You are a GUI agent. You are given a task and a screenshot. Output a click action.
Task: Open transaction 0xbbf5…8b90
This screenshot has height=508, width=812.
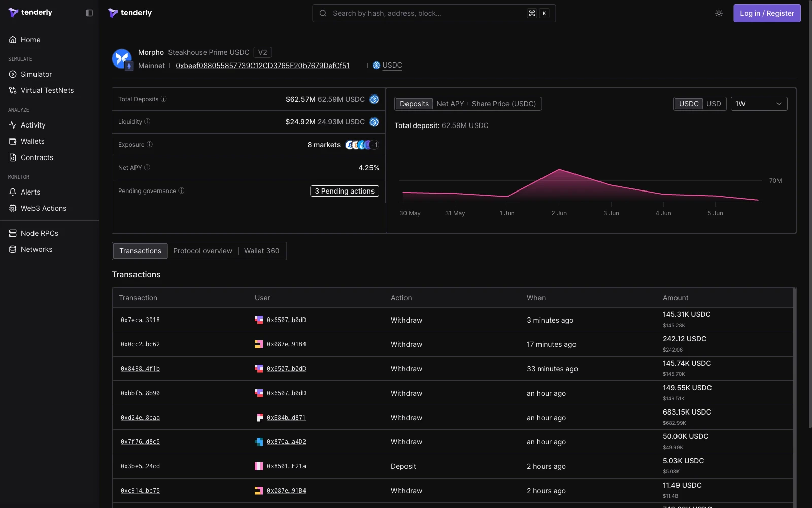tap(140, 393)
